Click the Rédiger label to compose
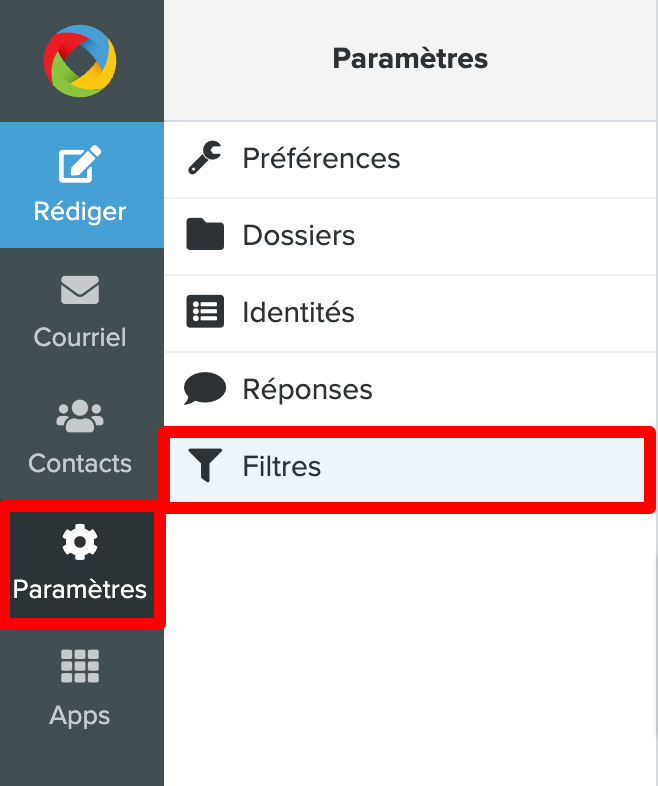Viewport: 658px width, 786px height. [80, 212]
